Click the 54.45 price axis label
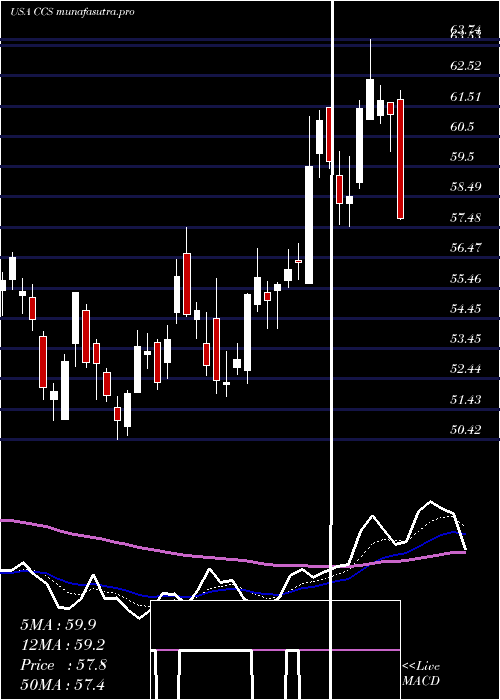Viewport: 500px width, 700px height. pyautogui.click(x=466, y=309)
